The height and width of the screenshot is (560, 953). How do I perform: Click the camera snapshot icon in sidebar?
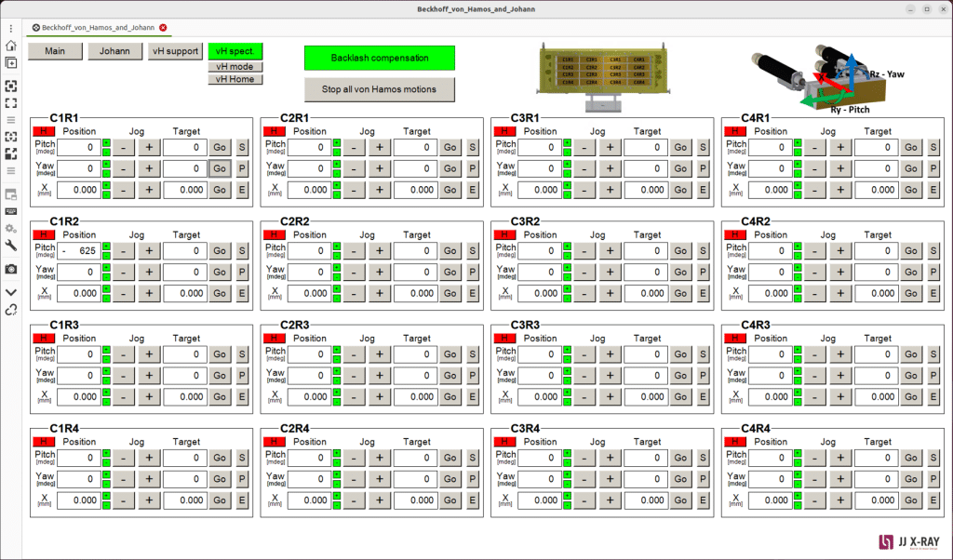coord(11,268)
